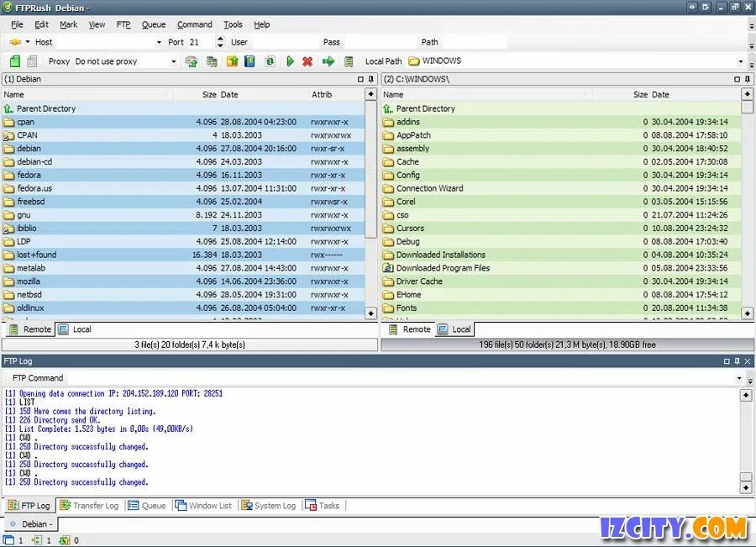Screen dimensions: 756x547
Task: Click the green right arrow transfer icon
Action: [x=328, y=61]
